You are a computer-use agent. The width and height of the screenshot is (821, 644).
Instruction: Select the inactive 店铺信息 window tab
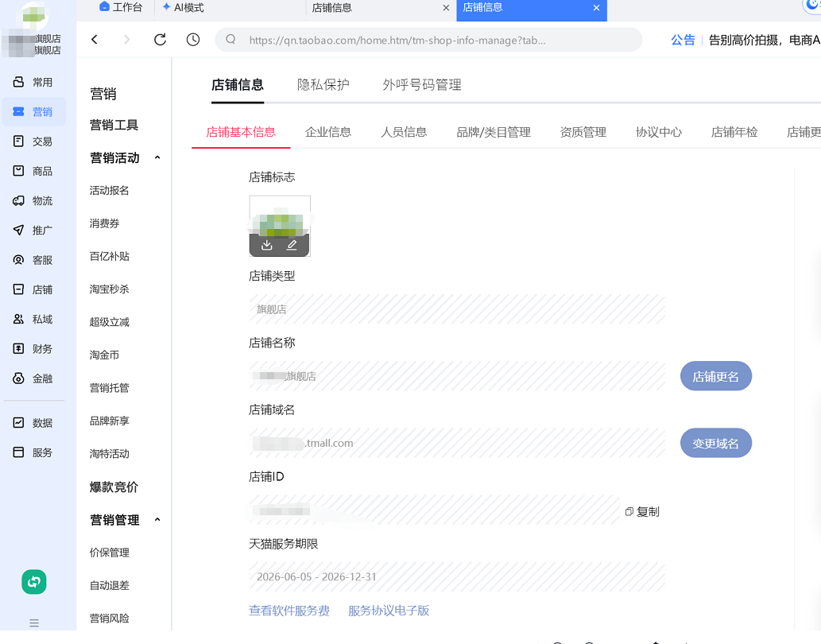[x=380, y=8]
